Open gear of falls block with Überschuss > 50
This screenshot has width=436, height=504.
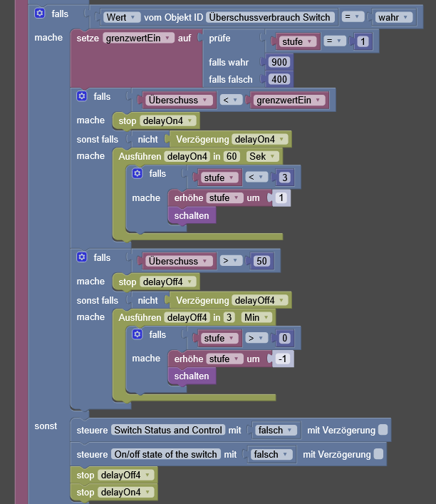[82, 257]
